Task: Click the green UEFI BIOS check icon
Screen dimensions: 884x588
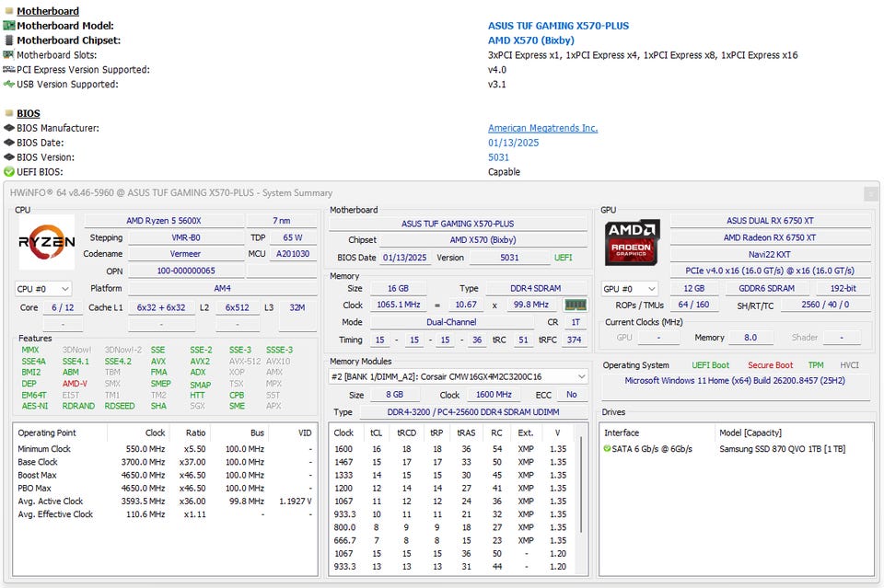Action: 9,172
